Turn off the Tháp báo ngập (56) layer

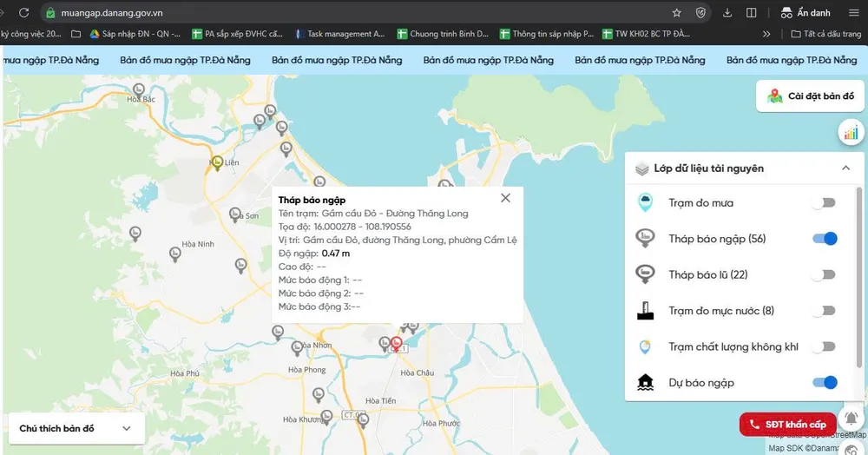(825, 239)
